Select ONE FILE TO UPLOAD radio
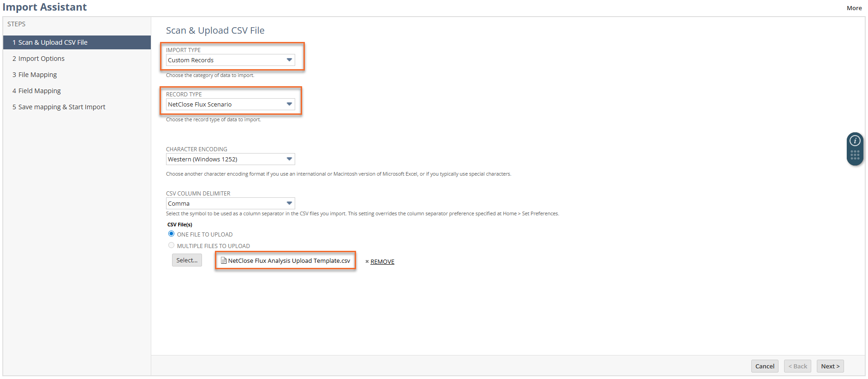Viewport: 868px width, 379px height. coord(172,234)
